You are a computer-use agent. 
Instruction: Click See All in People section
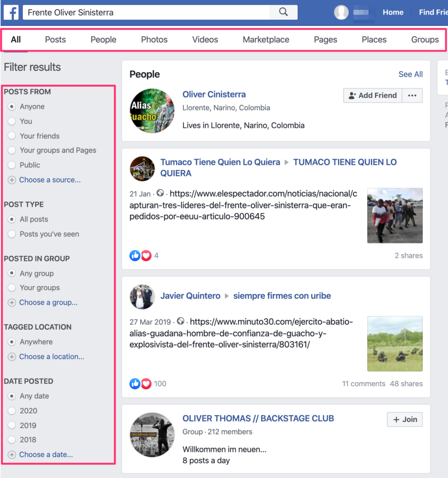411,74
